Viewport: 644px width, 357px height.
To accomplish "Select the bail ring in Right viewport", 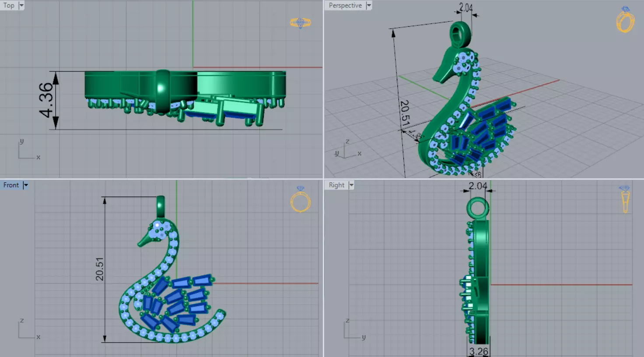I will pyautogui.click(x=478, y=209).
